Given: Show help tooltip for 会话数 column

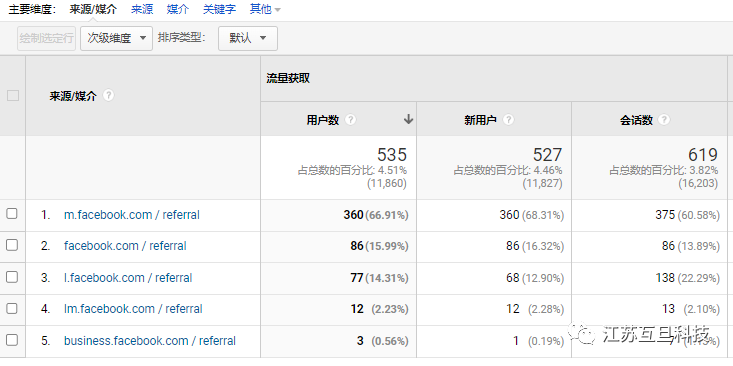Looking at the screenshot, I should 664,120.
